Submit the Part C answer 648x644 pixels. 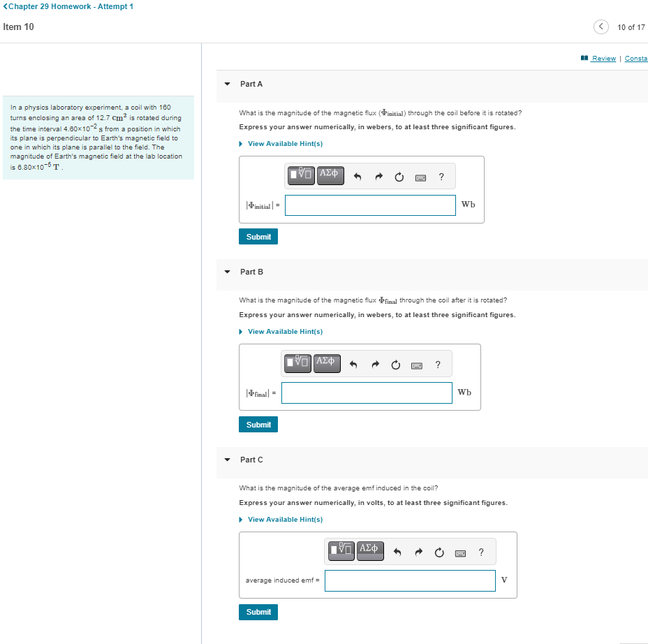(x=258, y=612)
